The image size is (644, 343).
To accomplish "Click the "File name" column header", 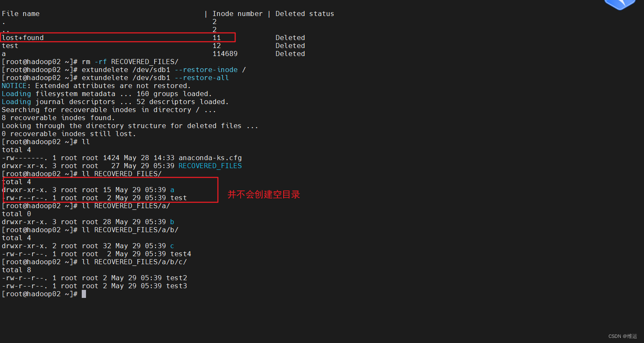I will 21,14.
